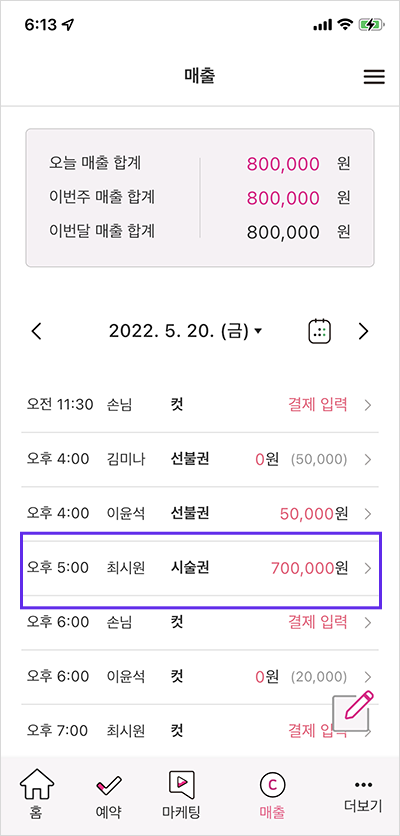
Task: Tap 결제 입력 for 오전 11:30 컷
Action: (x=318, y=405)
